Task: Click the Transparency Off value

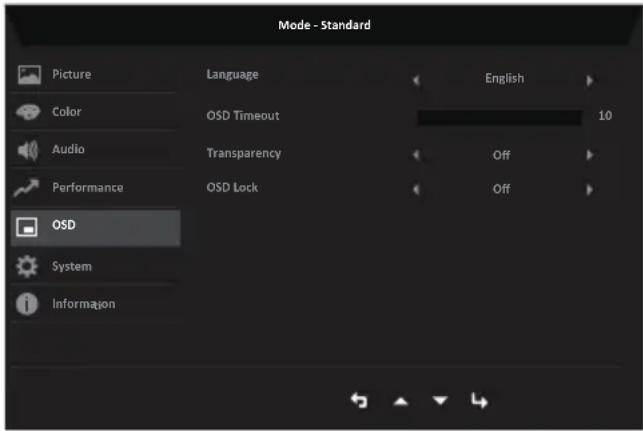Action: (502, 155)
